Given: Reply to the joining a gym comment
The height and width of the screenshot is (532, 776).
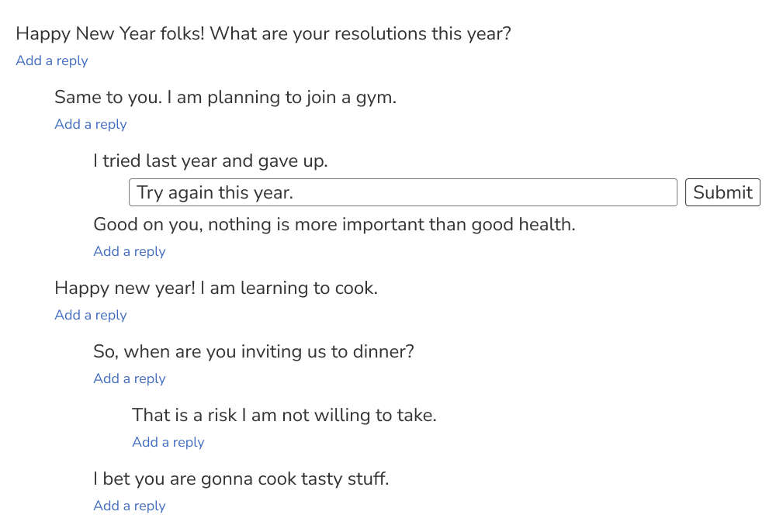Looking at the screenshot, I should (91, 124).
